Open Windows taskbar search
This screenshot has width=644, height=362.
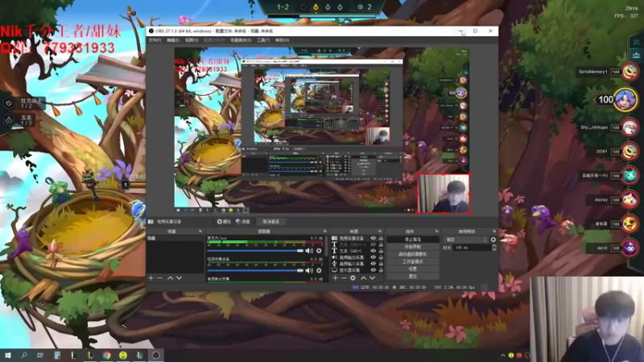[x=24, y=355]
